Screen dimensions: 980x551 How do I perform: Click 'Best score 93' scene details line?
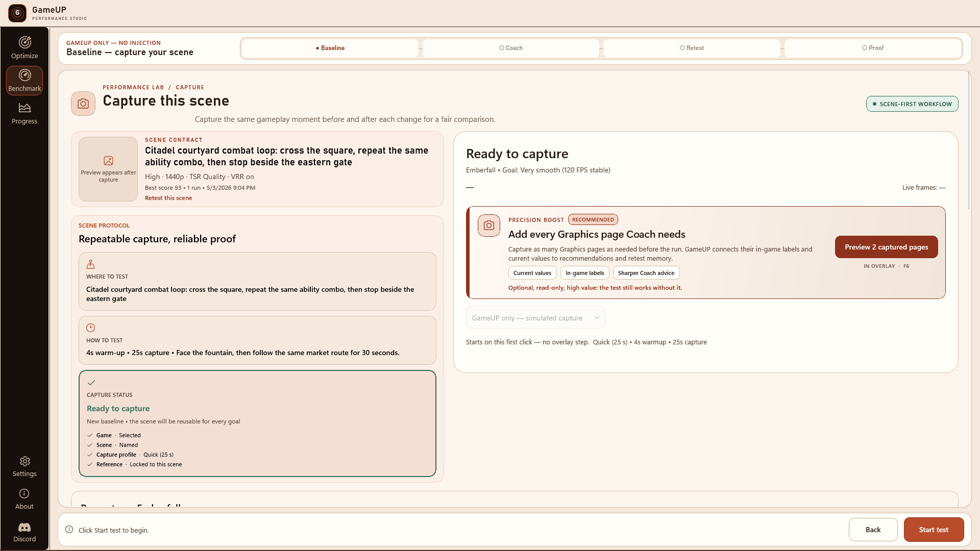[200, 188]
